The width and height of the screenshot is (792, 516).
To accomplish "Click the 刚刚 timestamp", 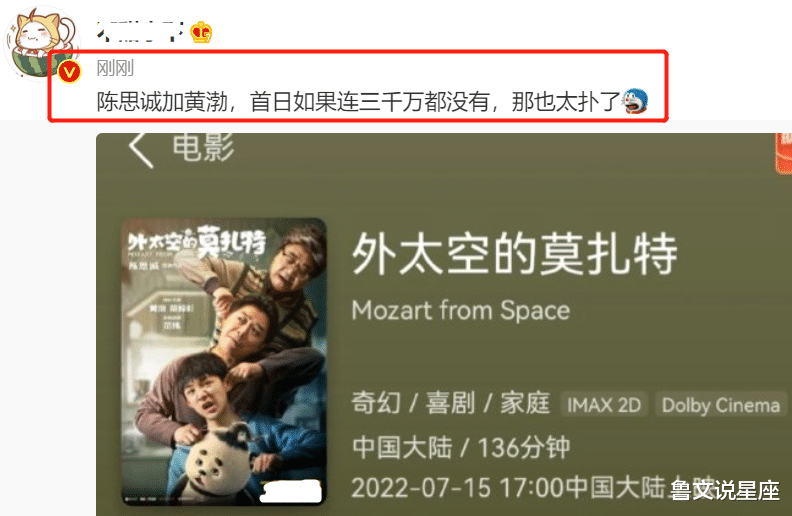I will coord(115,68).
